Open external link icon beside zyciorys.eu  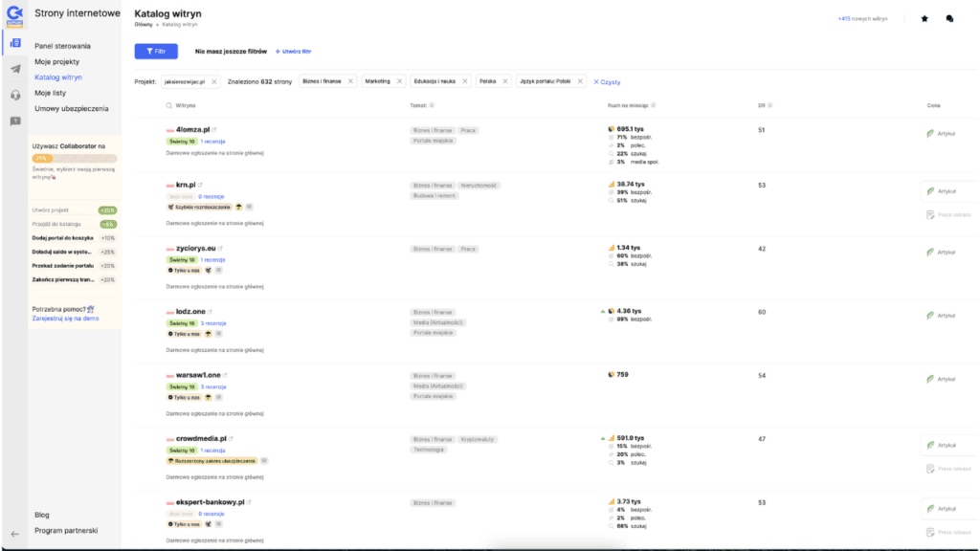coord(221,249)
